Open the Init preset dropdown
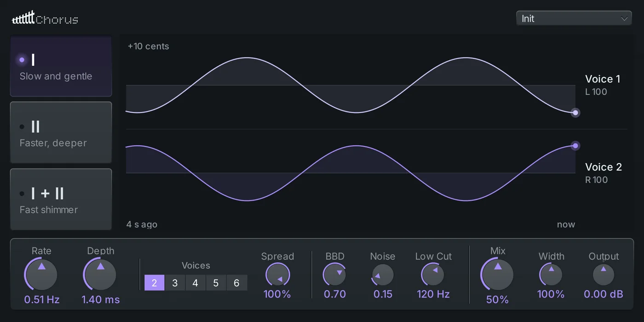 click(x=574, y=18)
